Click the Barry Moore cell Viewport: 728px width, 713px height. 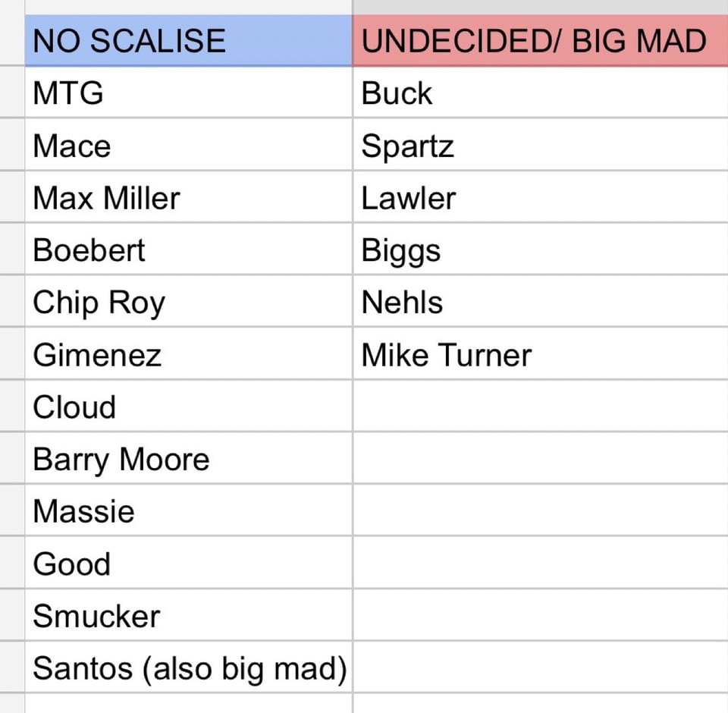pos(188,460)
